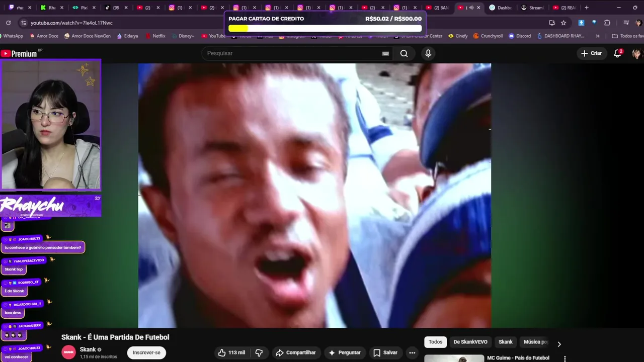Screen dimensions: 644x362
Task: Open the Crunchyroll bookmark
Action: [488, 36]
